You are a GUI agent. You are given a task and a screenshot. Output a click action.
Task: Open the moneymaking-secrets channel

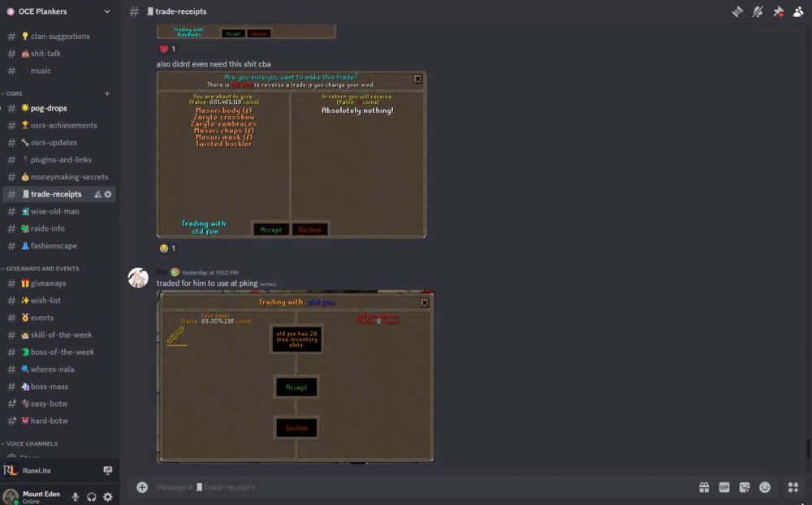pos(59,177)
